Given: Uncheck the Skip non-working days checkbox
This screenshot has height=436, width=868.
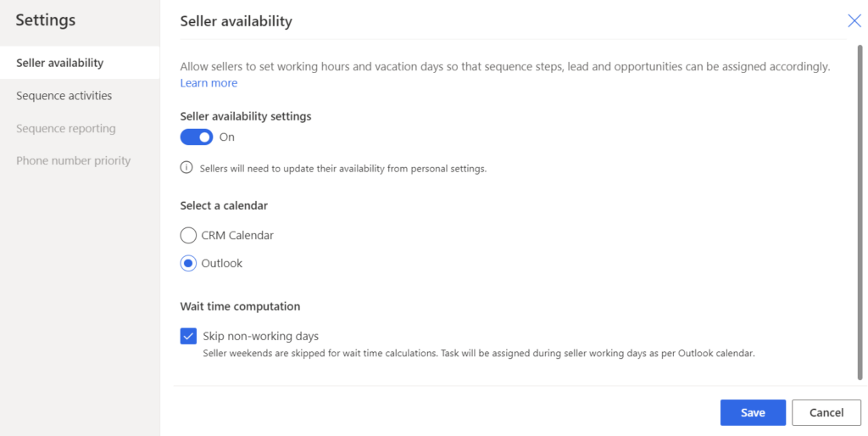Looking at the screenshot, I should 188,337.
